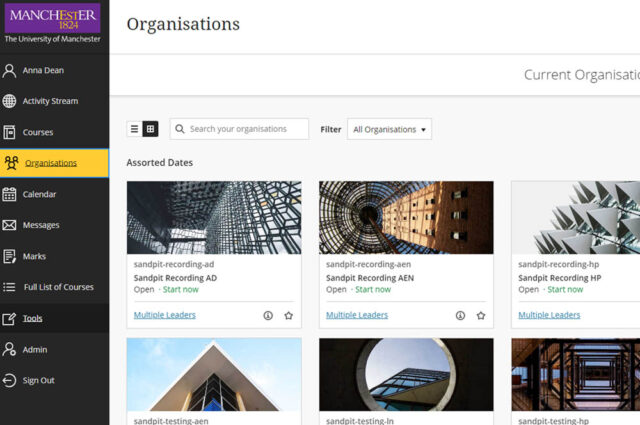Click Sandpit Recording AEN spiral thumbnail
Screen dimensions: 640x425
(407, 218)
